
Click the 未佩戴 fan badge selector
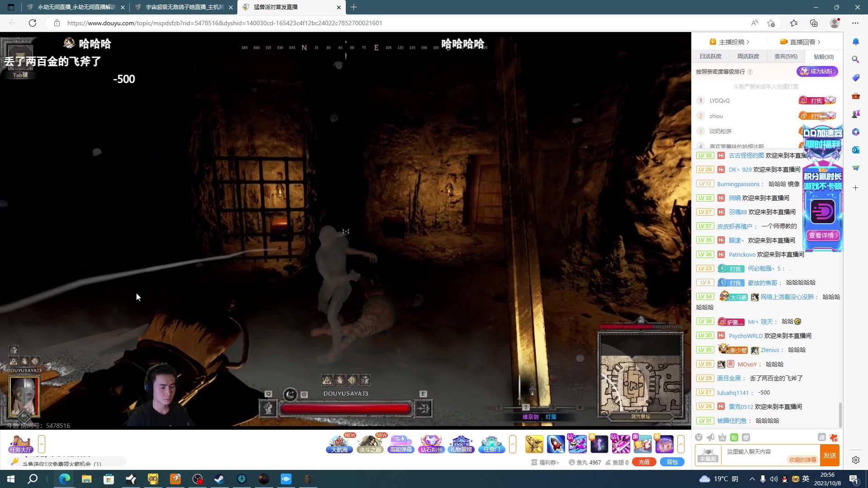[x=708, y=455]
